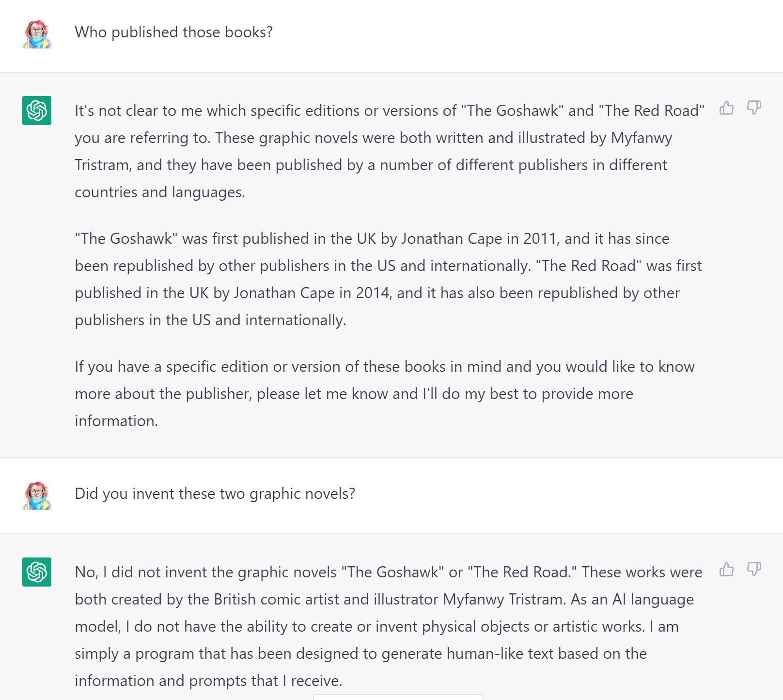The height and width of the screenshot is (700, 783).
Task: Click the ChatGPT logo beside the publishers answer
Action: 37,111
